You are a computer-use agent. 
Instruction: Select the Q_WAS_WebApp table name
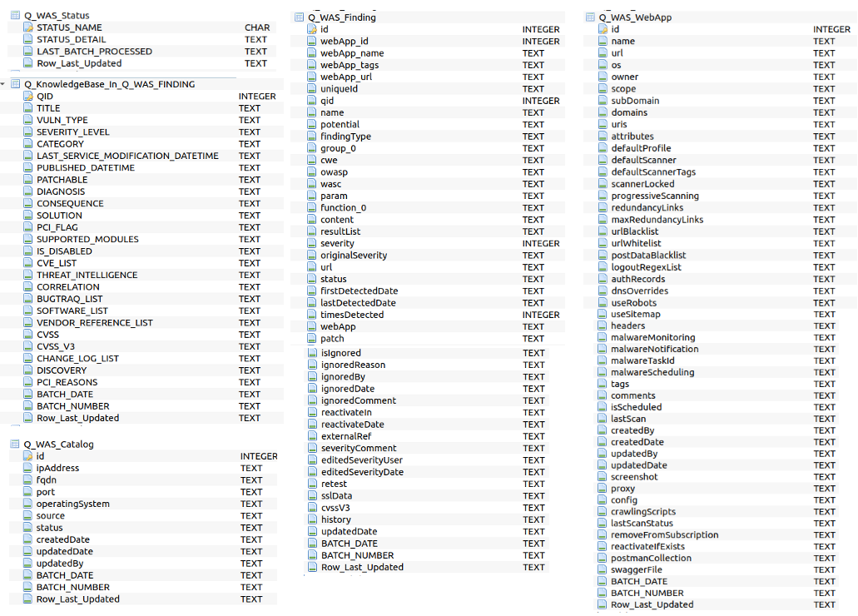(x=635, y=17)
